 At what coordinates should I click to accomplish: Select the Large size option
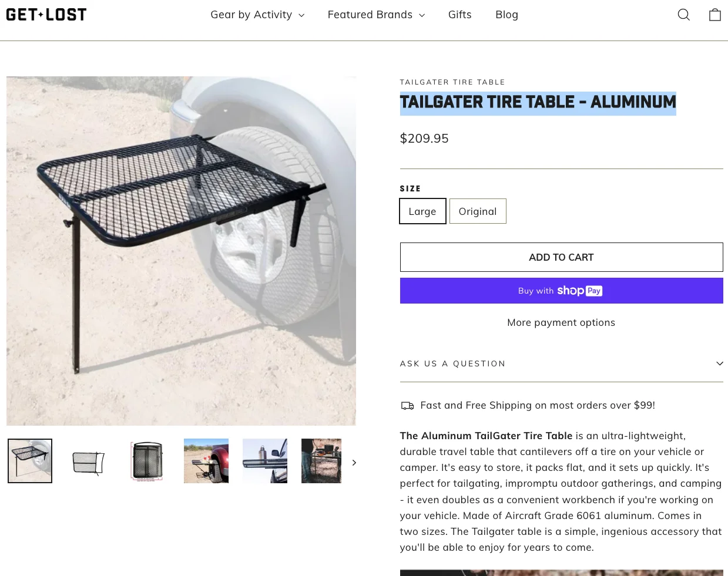422,211
